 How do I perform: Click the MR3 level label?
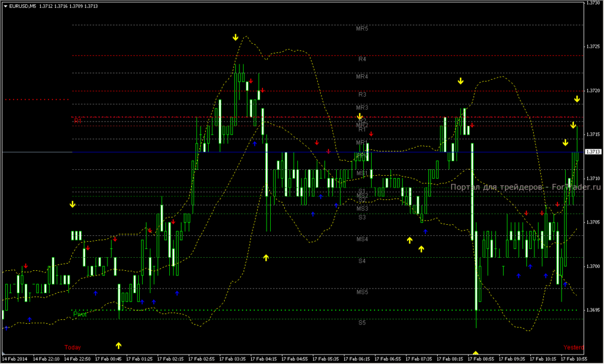[x=362, y=107]
